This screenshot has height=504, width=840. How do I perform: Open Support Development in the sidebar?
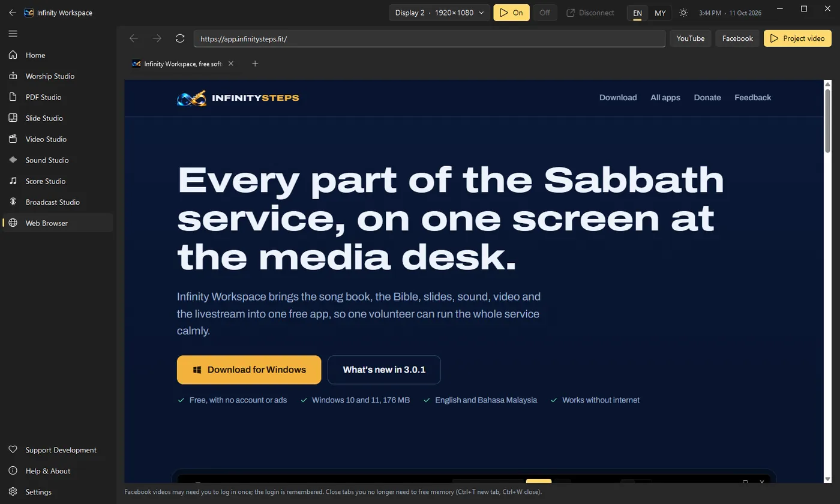pos(58,450)
